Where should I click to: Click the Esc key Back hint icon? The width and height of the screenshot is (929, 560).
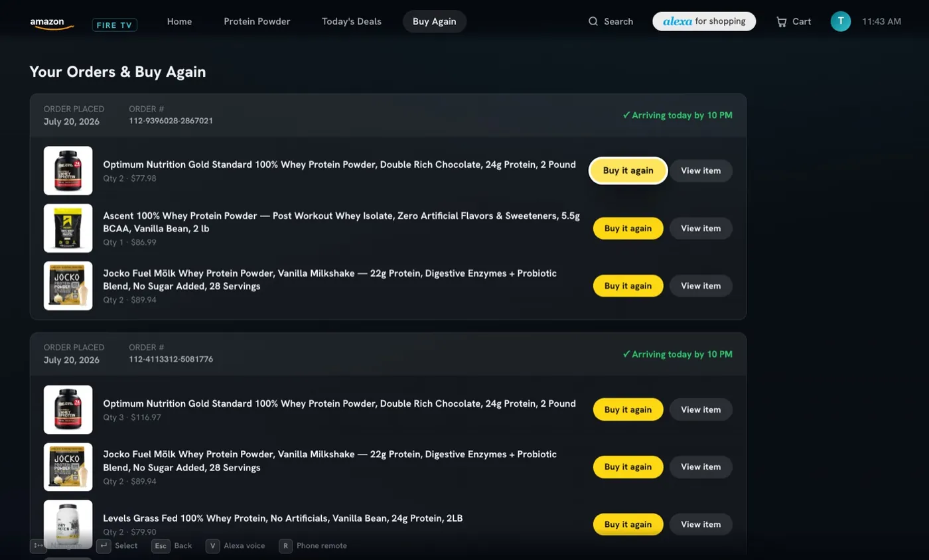[x=161, y=546]
